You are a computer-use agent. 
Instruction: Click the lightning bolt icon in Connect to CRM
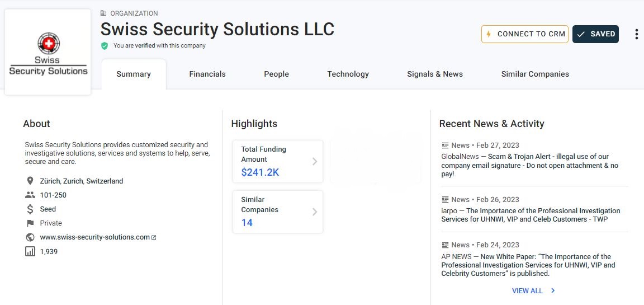point(489,34)
